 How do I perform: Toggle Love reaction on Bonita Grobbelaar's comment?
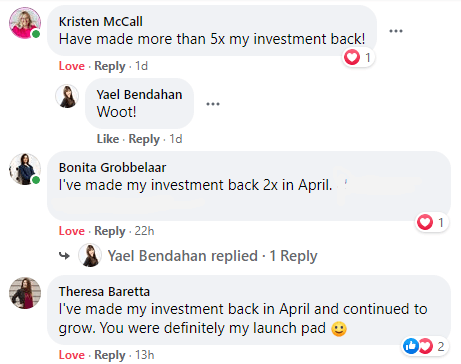(72, 231)
